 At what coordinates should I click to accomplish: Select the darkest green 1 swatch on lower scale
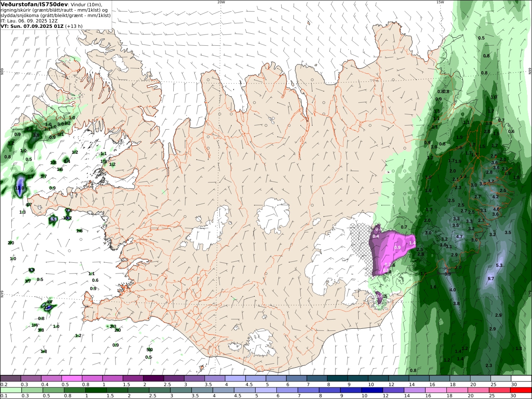pyautogui.click(x=96, y=390)
